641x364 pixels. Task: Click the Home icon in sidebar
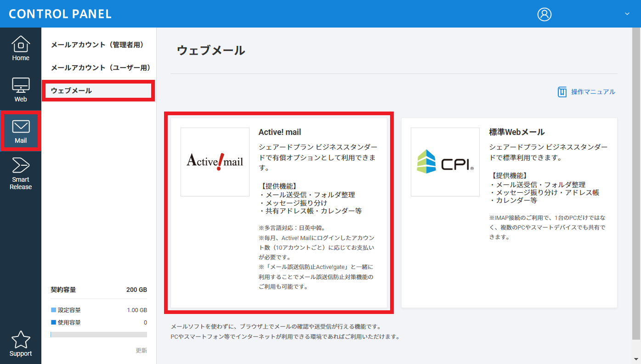[x=21, y=45]
